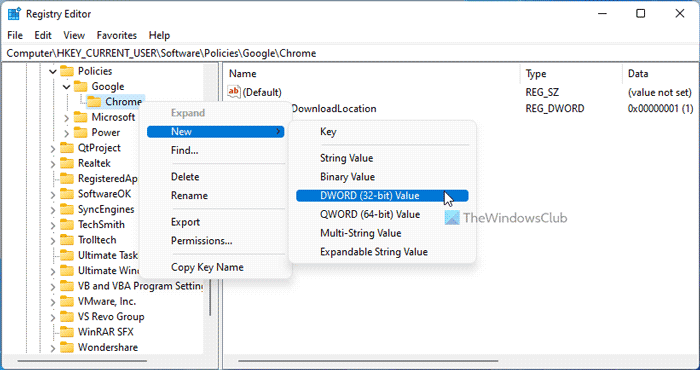Click the SoftwareOK folder icon
The height and width of the screenshot is (370, 700).
[x=67, y=194]
